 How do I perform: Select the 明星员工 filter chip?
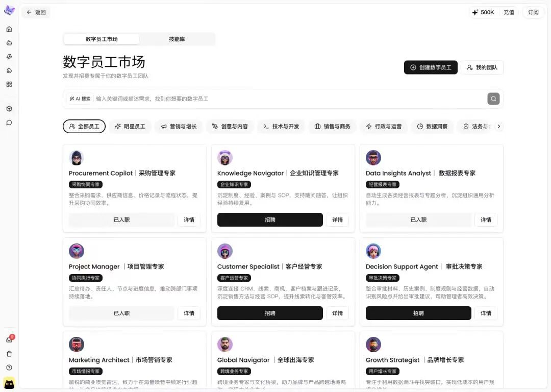point(130,126)
